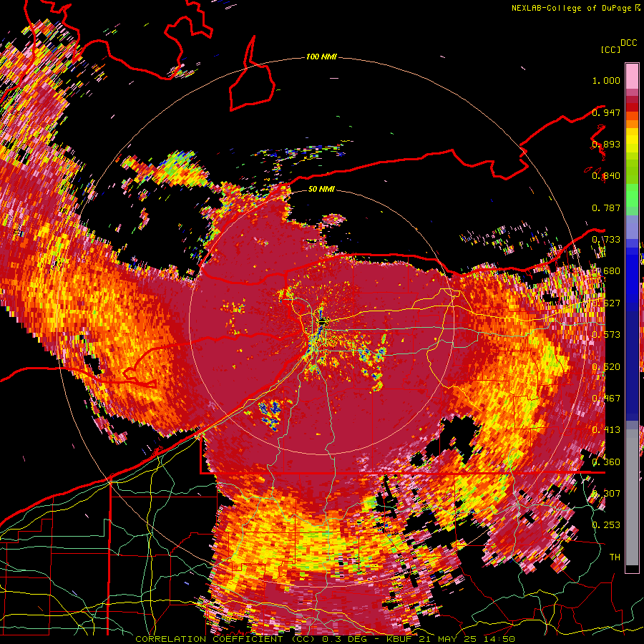Click the 1.000 scale value
This screenshot has width=644, height=644.
click(x=606, y=80)
